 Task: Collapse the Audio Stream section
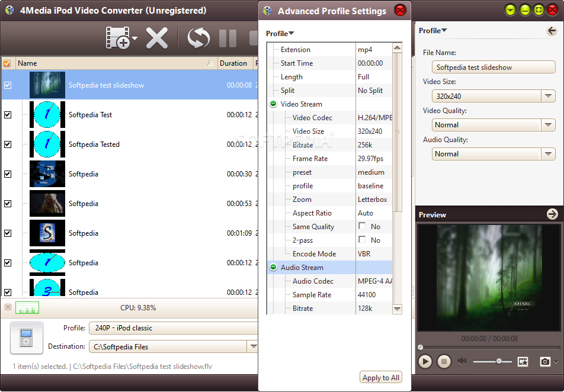click(x=273, y=267)
